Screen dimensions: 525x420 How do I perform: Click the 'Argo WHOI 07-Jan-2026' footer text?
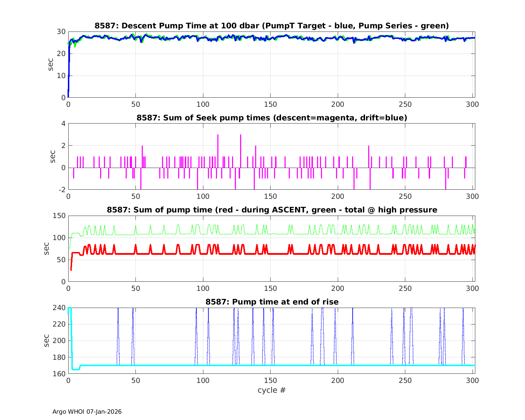pyautogui.click(x=87, y=412)
